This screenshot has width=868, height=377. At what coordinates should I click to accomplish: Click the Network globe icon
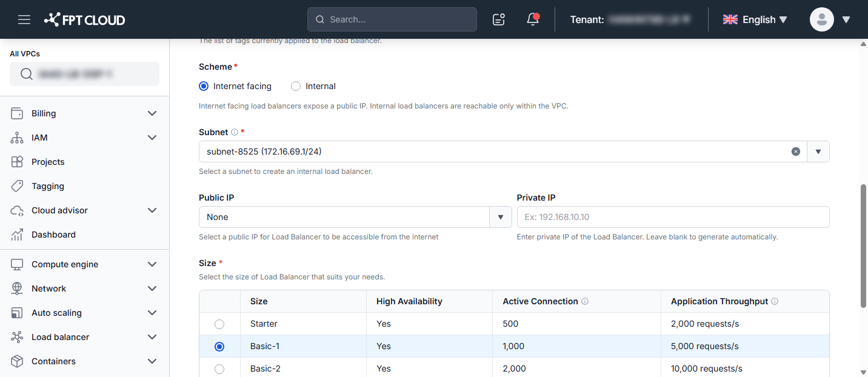[x=17, y=289]
